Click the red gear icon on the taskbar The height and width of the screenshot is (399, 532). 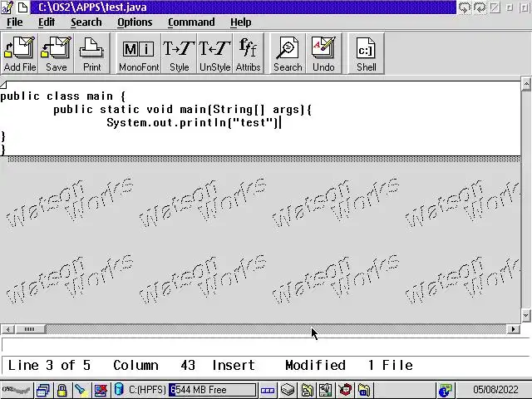pyautogui.click(x=345, y=390)
